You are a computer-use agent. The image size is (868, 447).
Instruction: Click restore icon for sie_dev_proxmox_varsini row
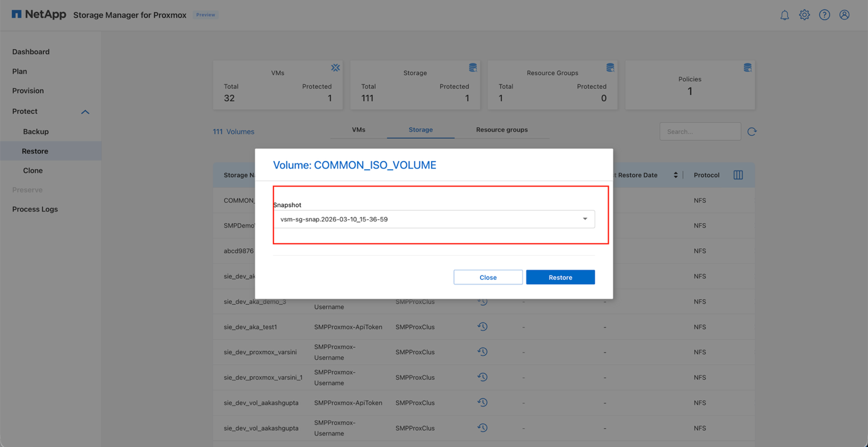coord(482,352)
